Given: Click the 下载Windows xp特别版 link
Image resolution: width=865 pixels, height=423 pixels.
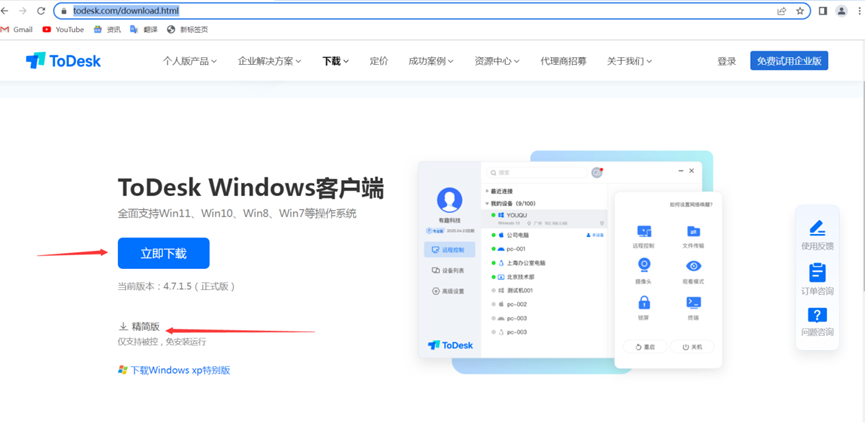Looking at the screenshot, I should point(179,370).
